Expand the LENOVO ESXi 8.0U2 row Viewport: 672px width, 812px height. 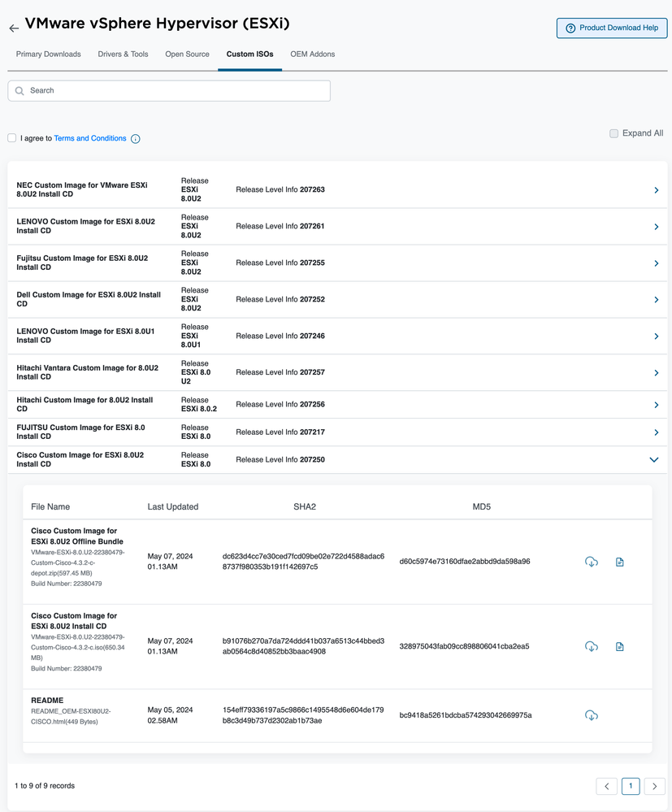pyautogui.click(x=656, y=227)
